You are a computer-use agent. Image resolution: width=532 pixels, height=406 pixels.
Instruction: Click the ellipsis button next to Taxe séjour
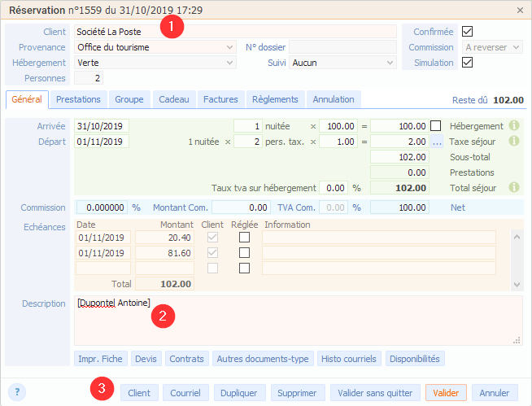(x=437, y=142)
